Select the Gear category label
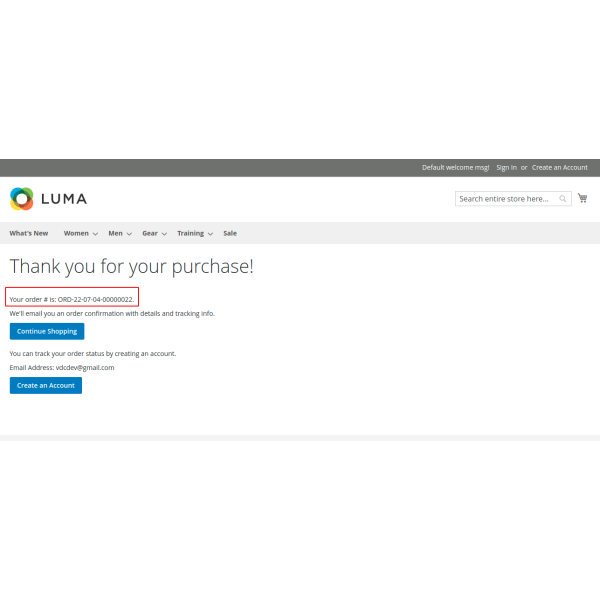Image resolution: width=600 pixels, height=600 pixels. (x=149, y=233)
